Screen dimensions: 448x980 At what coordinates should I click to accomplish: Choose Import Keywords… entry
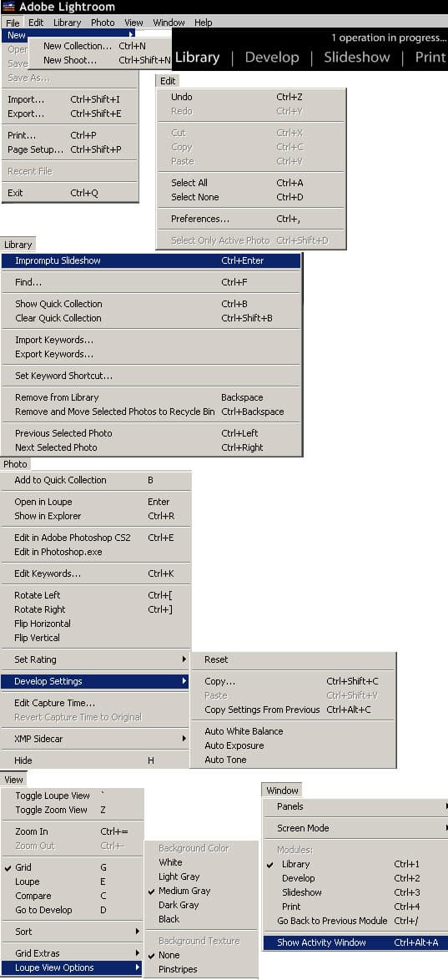tap(150, 340)
